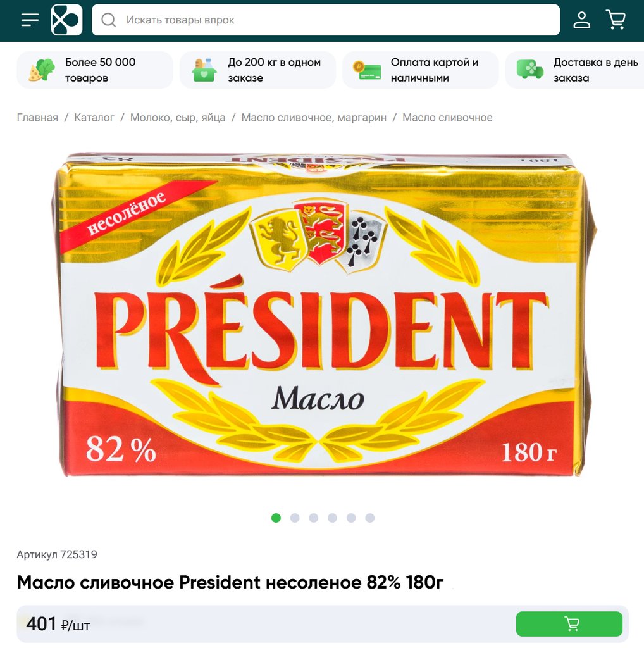This screenshot has width=644, height=648.
Task: Go to Главная breadcrumb
Action: click(37, 118)
